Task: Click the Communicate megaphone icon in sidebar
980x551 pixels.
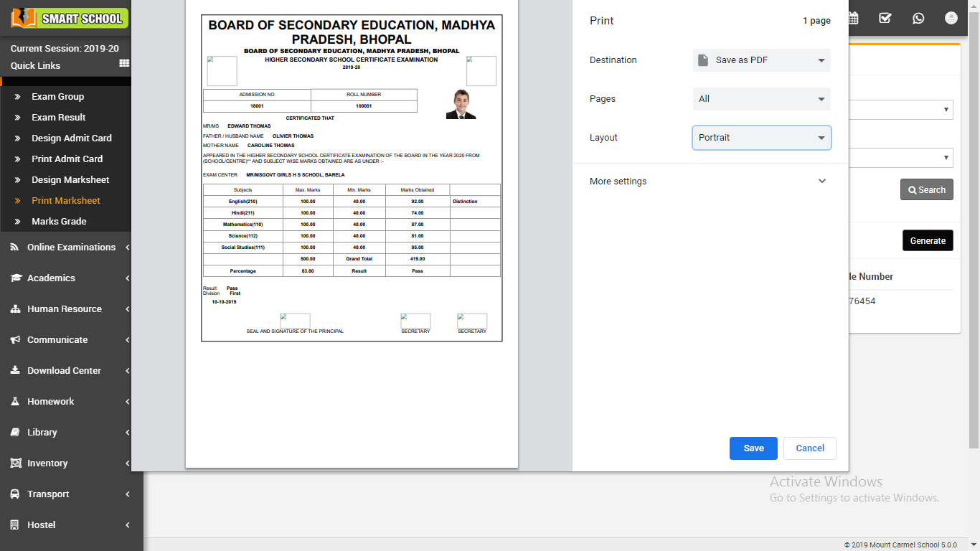Action: (15, 340)
